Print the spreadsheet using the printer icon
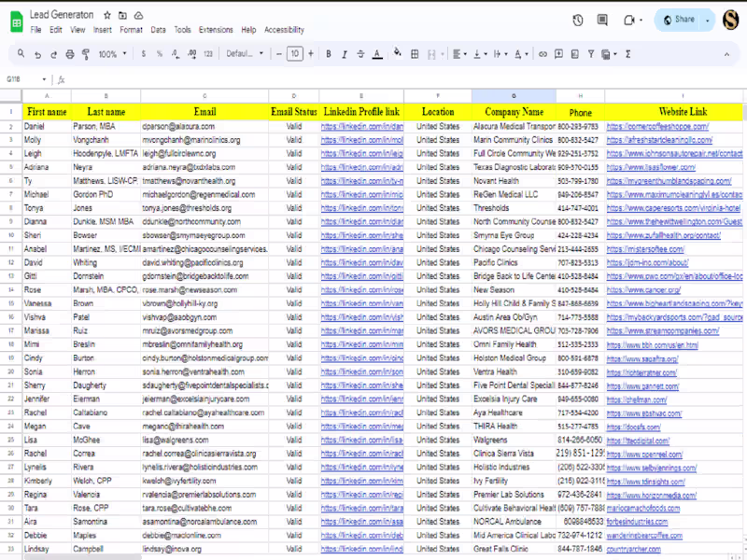Screen dimensions: 747x560 tap(68, 54)
